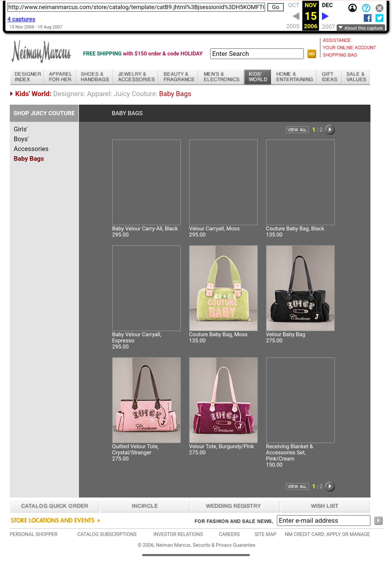
Task: Open the Shopping Bag link
Action: coord(340,55)
